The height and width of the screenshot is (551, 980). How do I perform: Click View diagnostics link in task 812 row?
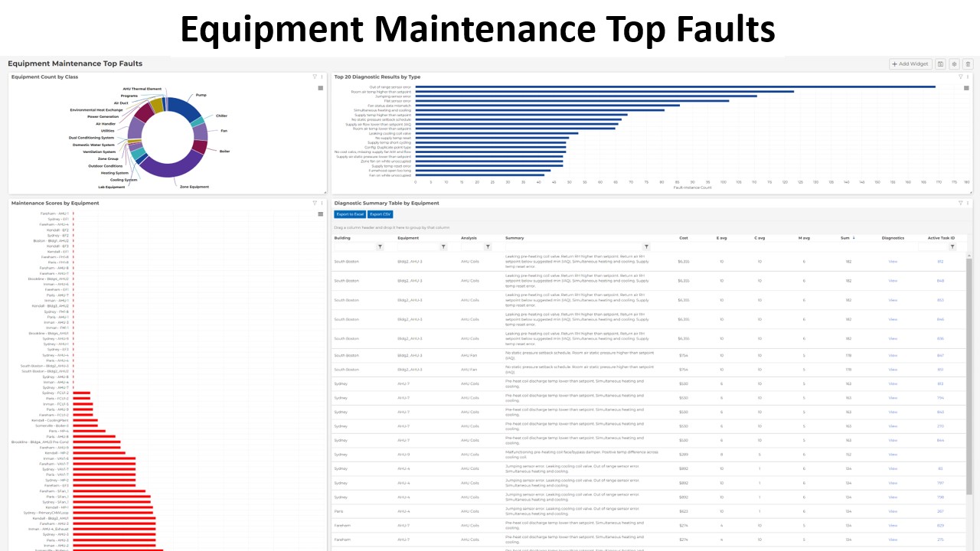pyautogui.click(x=893, y=262)
